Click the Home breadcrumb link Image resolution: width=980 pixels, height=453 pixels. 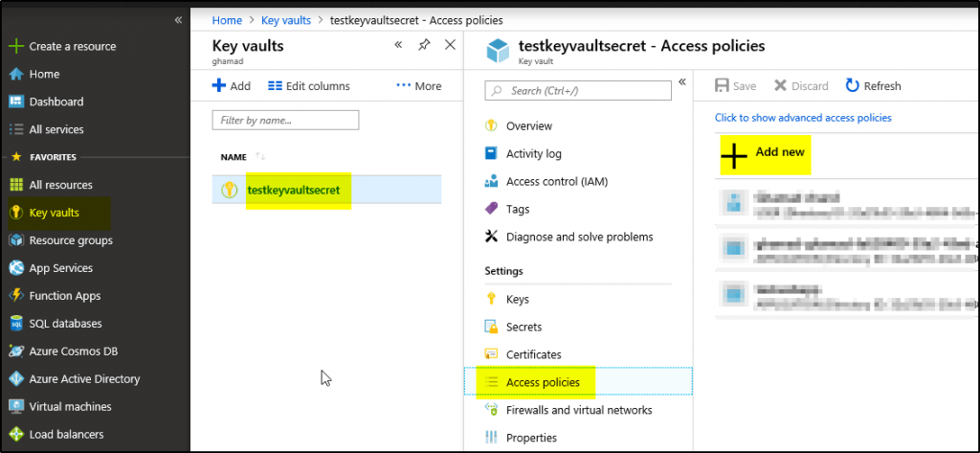click(x=227, y=20)
